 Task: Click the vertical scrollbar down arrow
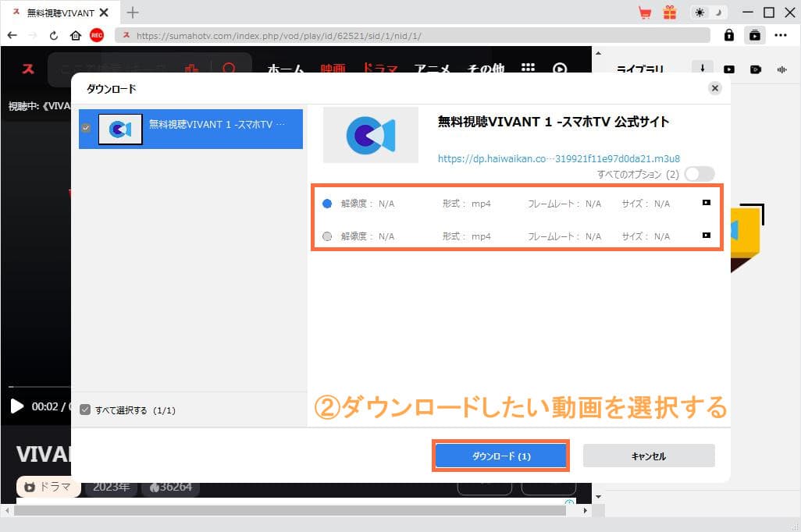tap(598, 496)
